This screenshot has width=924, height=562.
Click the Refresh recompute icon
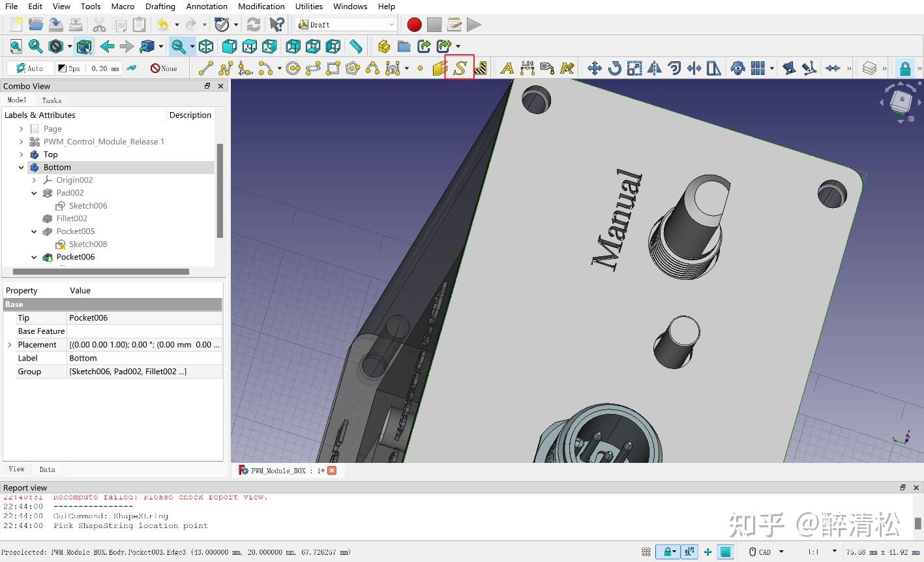(253, 25)
